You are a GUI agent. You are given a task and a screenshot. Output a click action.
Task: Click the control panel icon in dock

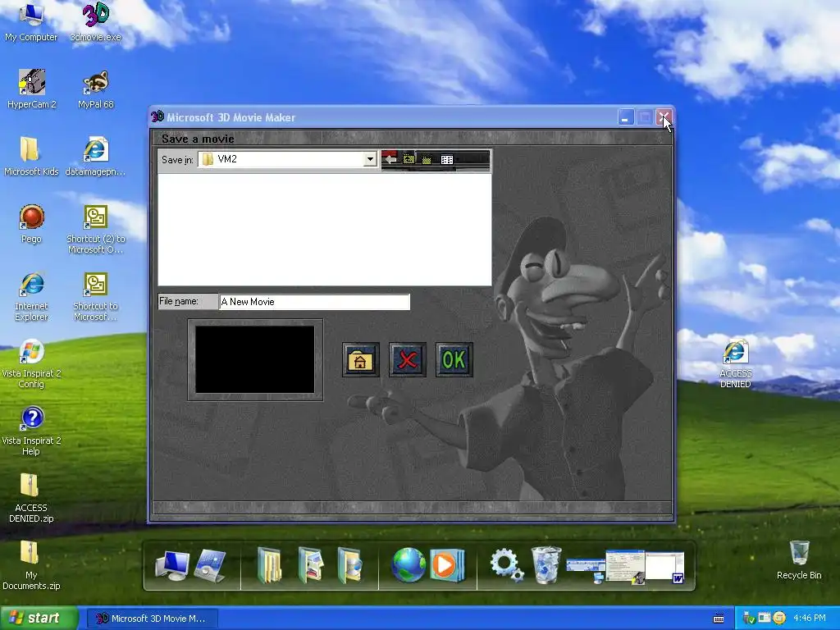coord(210,565)
